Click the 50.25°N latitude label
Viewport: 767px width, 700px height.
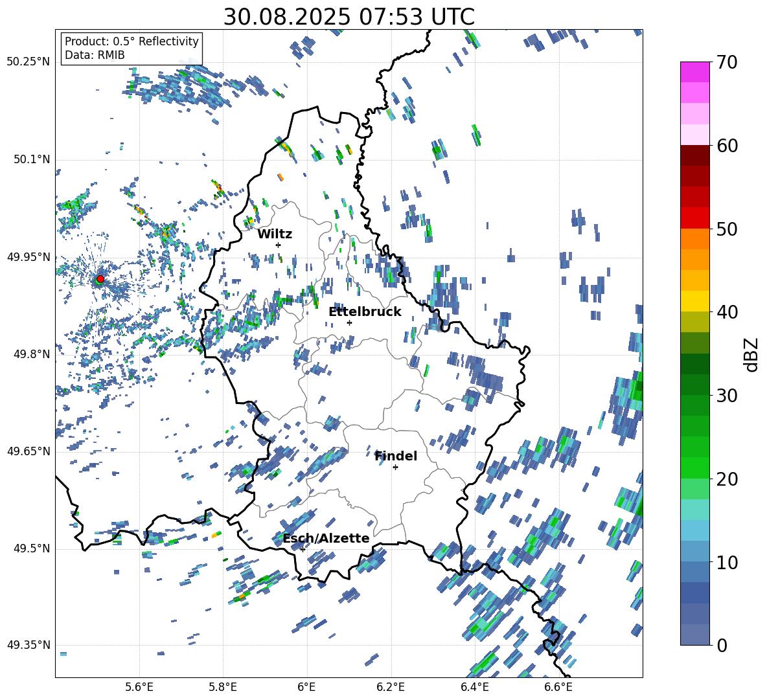click(x=29, y=62)
